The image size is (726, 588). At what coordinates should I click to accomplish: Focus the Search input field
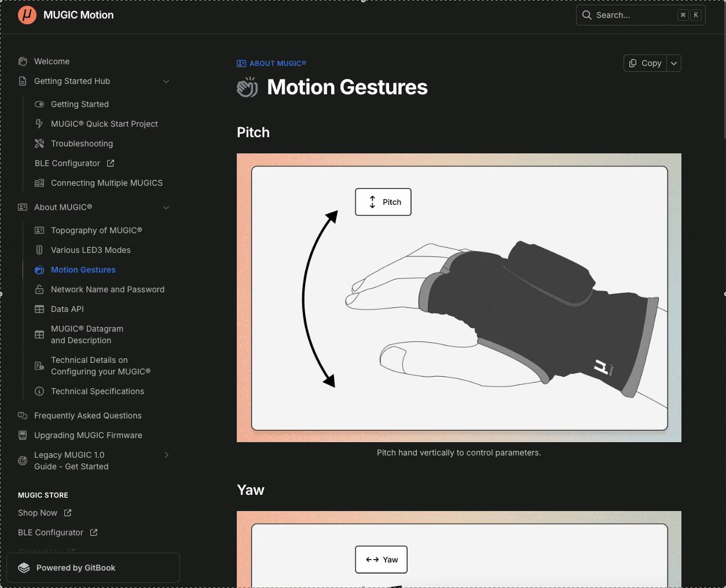click(634, 15)
